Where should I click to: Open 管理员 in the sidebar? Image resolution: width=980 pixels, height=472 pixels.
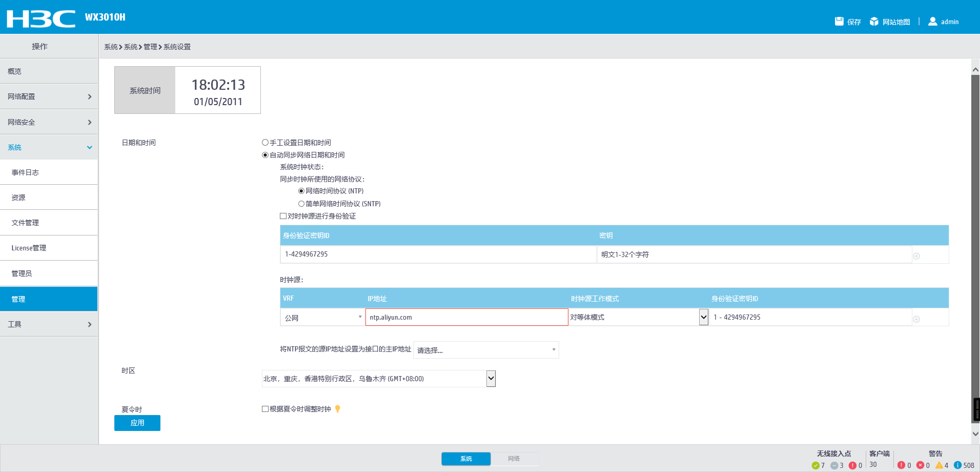point(49,273)
